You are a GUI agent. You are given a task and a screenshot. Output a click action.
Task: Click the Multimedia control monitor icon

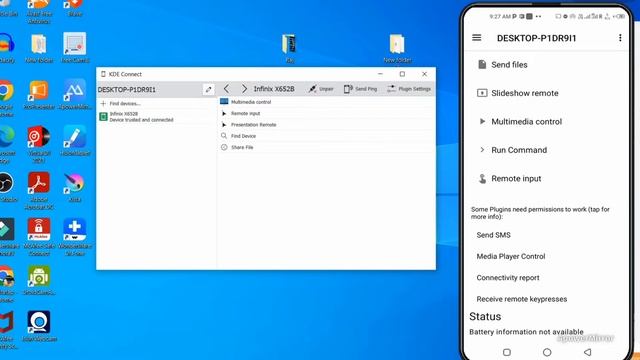(224, 102)
